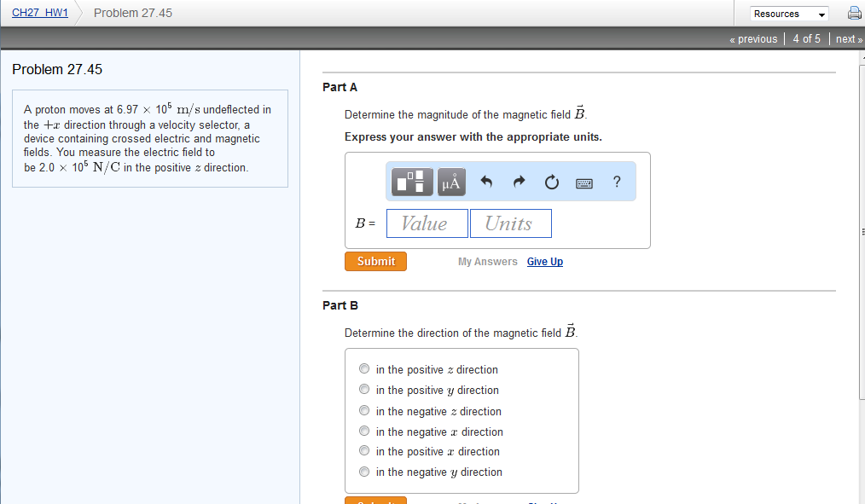This screenshot has width=865, height=504.
Task: Click the reset answer icon
Action: (551, 181)
